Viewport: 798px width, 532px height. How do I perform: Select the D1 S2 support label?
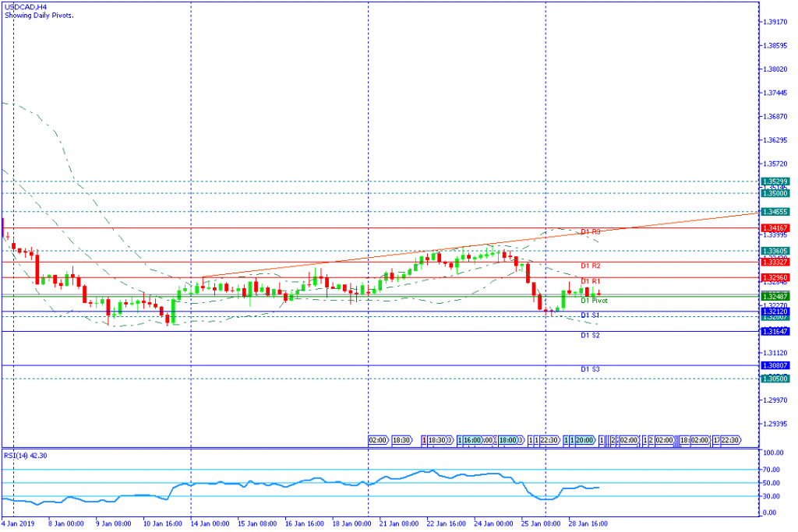point(590,335)
